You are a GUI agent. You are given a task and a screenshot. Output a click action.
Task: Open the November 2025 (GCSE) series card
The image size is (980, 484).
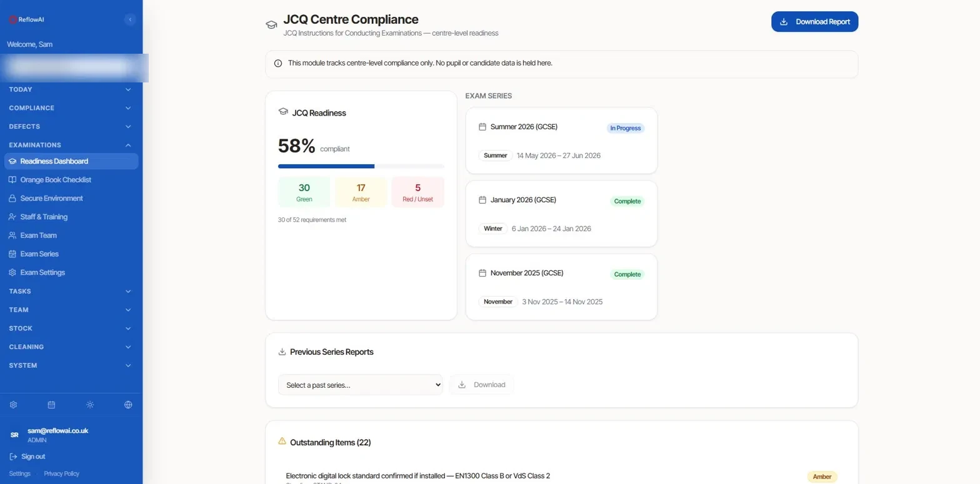pyautogui.click(x=561, y=287)
